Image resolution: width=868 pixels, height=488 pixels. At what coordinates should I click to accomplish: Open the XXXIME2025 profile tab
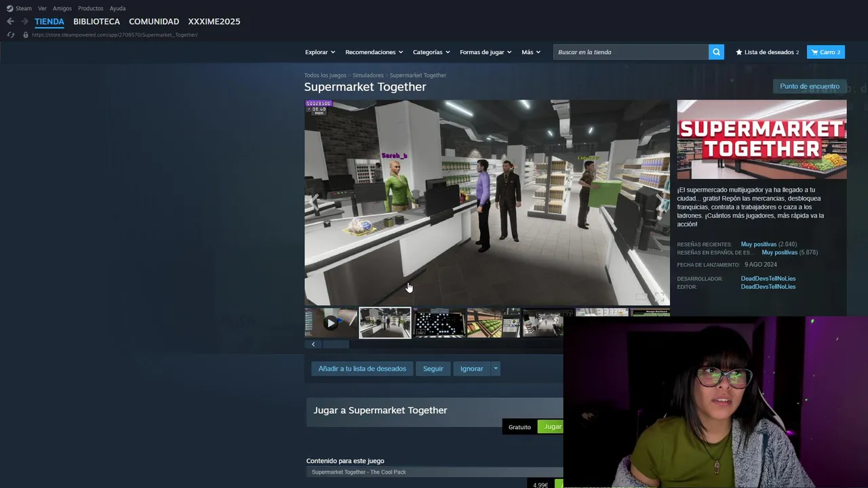[x=214, y=22]
